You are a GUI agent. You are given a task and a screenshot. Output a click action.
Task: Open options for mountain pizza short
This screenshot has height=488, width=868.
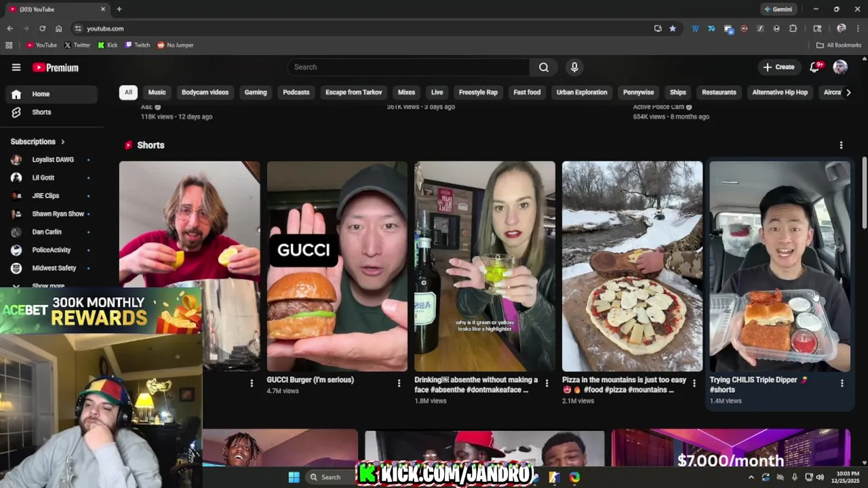[x=694, y=383]
